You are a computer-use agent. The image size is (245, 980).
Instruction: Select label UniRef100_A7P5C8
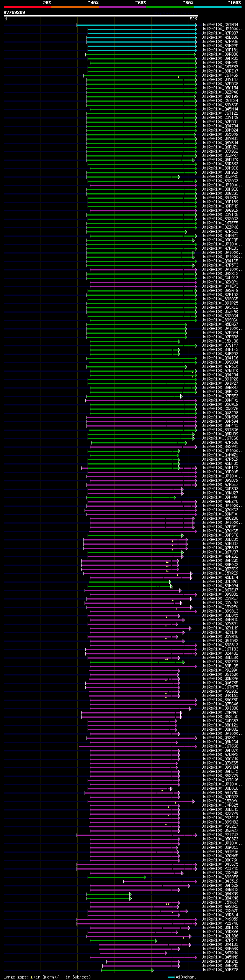tap(220, 84)
